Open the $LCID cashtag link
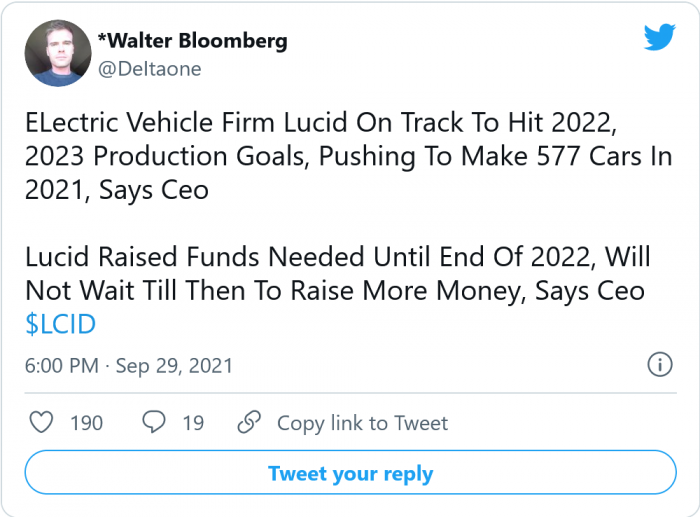The width and height of the screenshot is (700, 517). pyautogui.click(x=61, y=323)
